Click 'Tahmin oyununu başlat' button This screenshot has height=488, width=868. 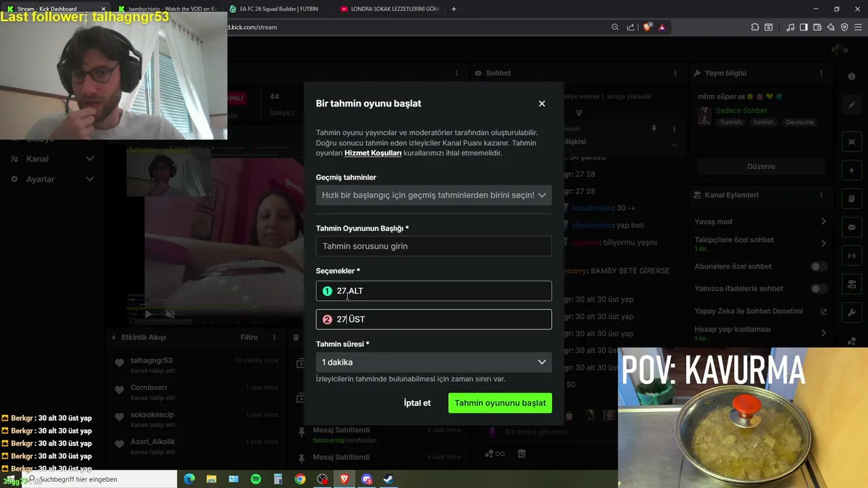pos(500,403)
